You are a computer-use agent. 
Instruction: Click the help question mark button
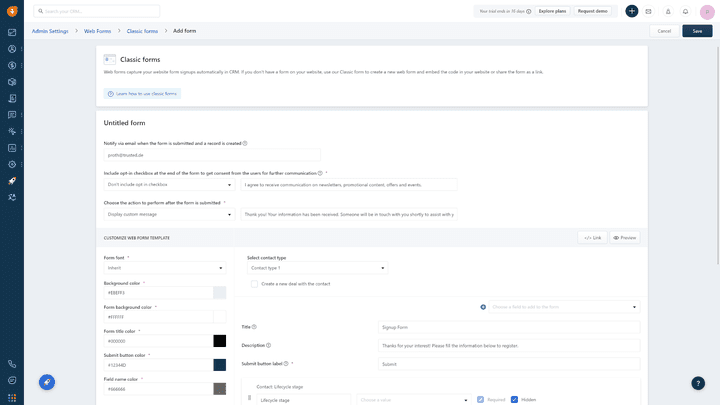click(698, 383)
